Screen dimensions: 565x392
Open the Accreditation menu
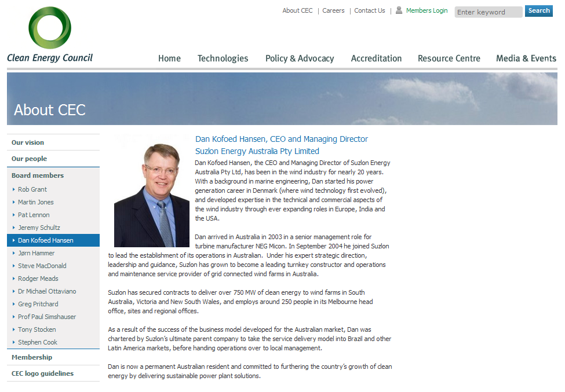376,58
